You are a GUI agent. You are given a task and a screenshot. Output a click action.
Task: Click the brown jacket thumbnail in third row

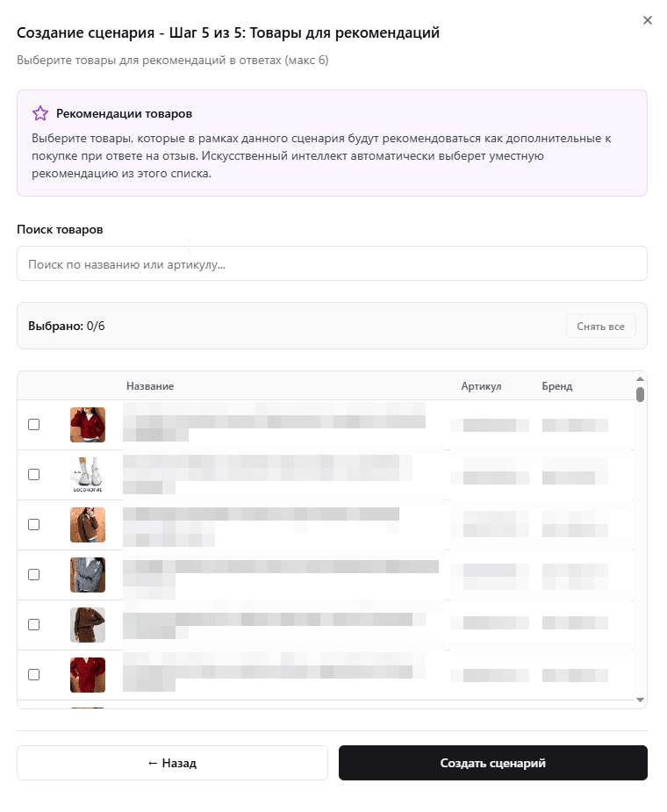tap(88, 525)
